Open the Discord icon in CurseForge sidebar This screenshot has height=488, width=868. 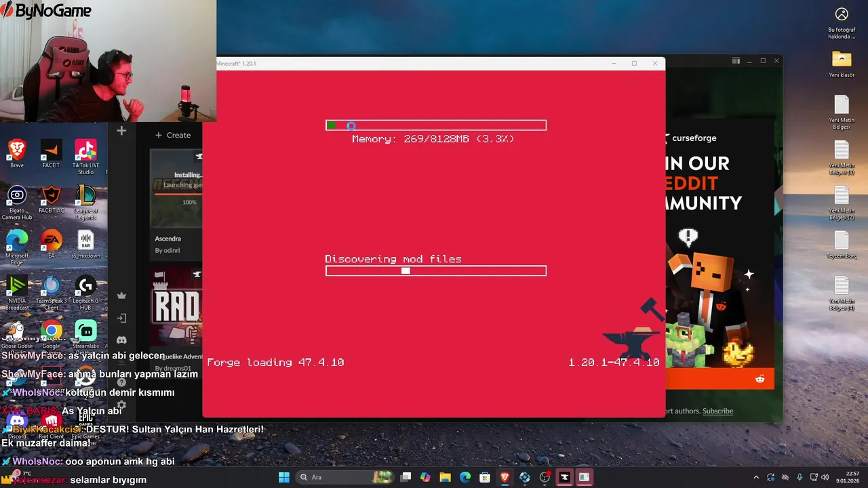pos(121,340)
